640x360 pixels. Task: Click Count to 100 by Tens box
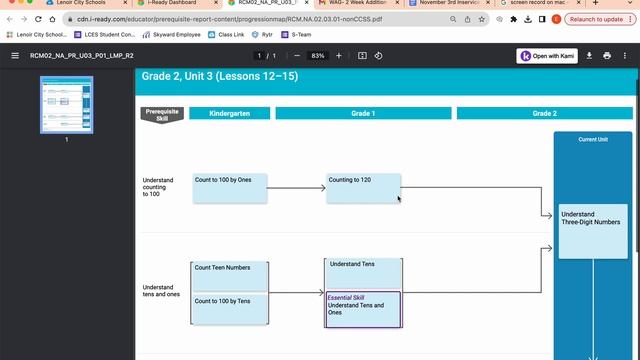click(230, 309)
